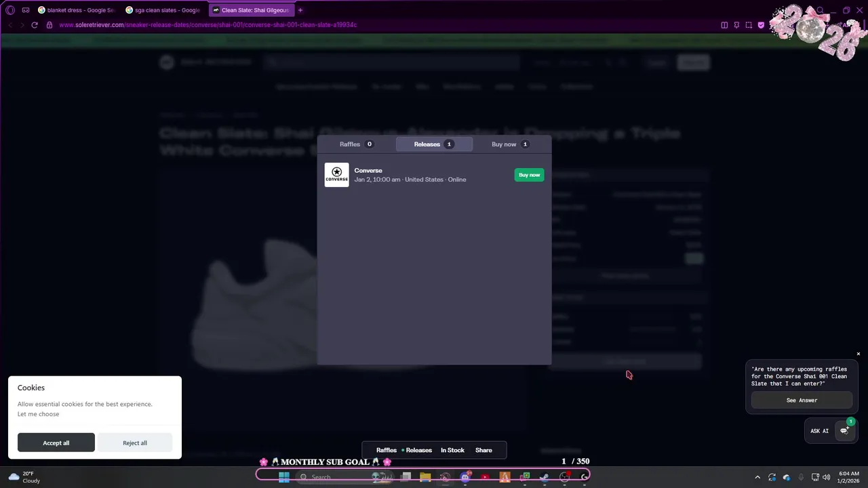Viewport: 868px width, 488px height.
Task: Go back with the browser back arrow
Action: coord(10,25)
